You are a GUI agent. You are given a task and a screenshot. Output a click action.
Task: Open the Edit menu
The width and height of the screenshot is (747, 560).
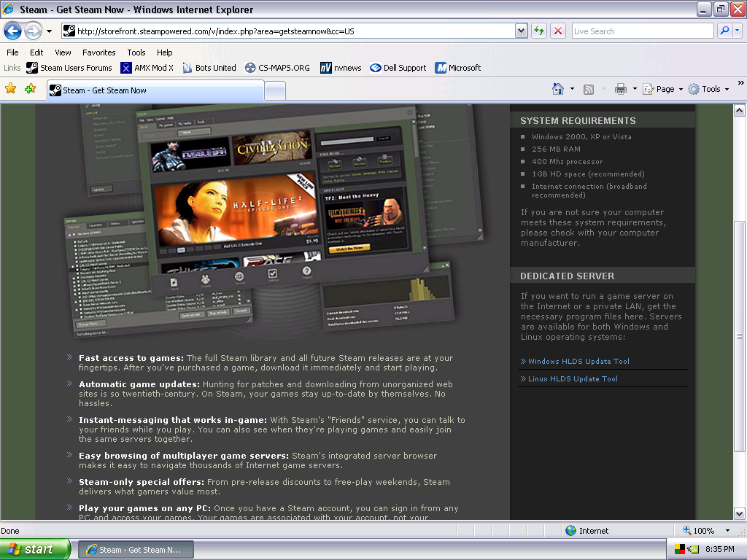36,52
